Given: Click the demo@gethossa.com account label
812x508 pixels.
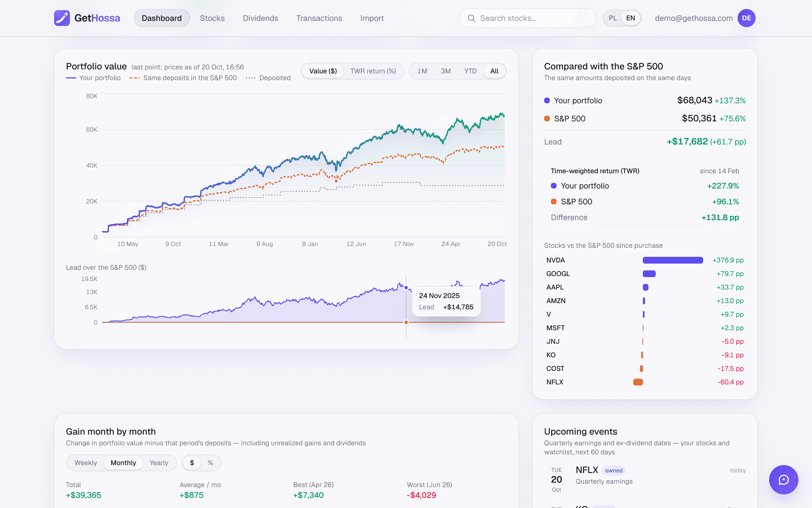Looking at the screenshot, I should pos(694,18).
